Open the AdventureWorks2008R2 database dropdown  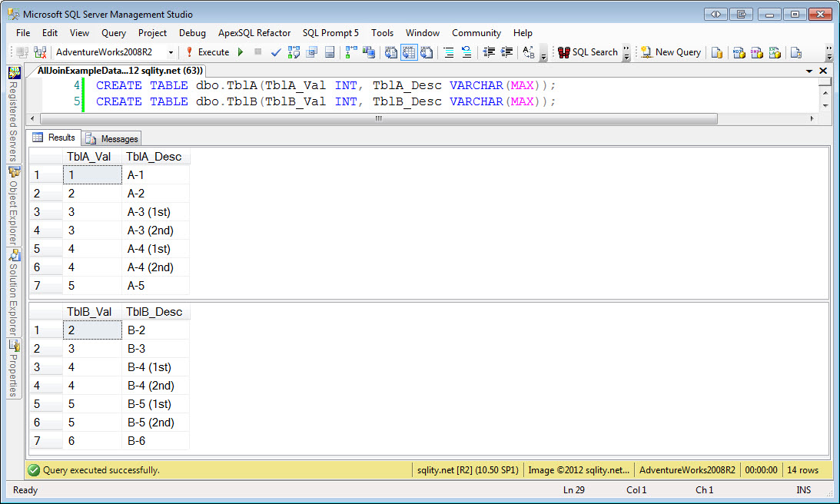pos(171,52)
